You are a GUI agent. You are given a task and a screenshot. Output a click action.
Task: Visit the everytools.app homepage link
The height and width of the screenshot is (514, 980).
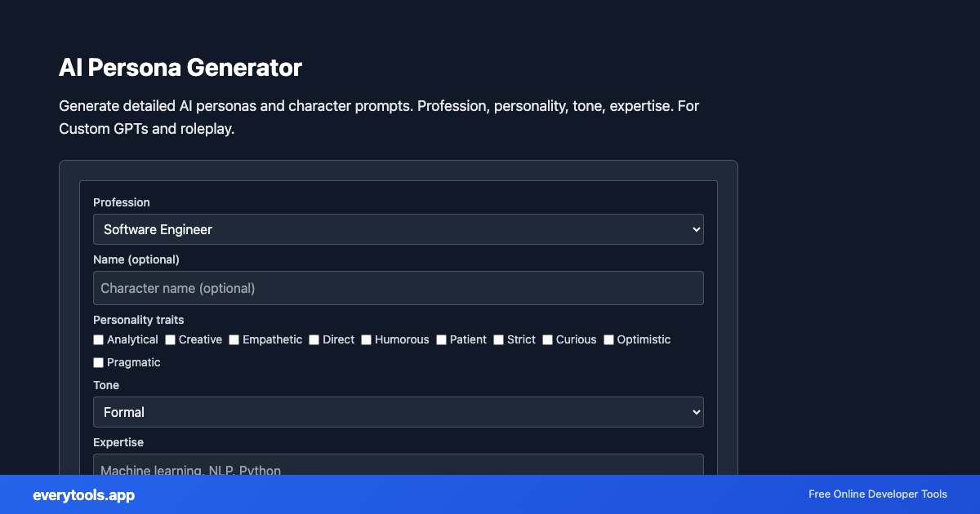tap(83, 495)
